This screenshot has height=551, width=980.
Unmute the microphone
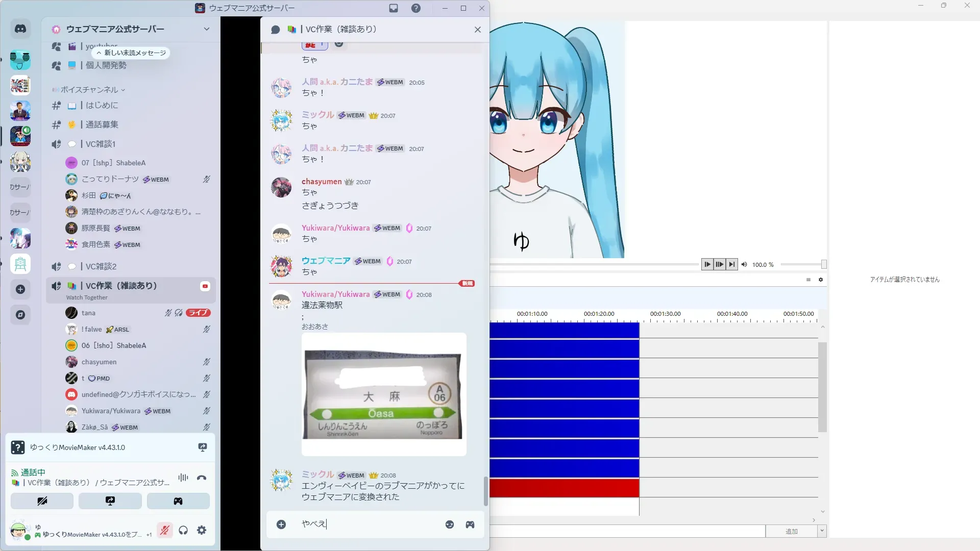(x=164, y=530)
